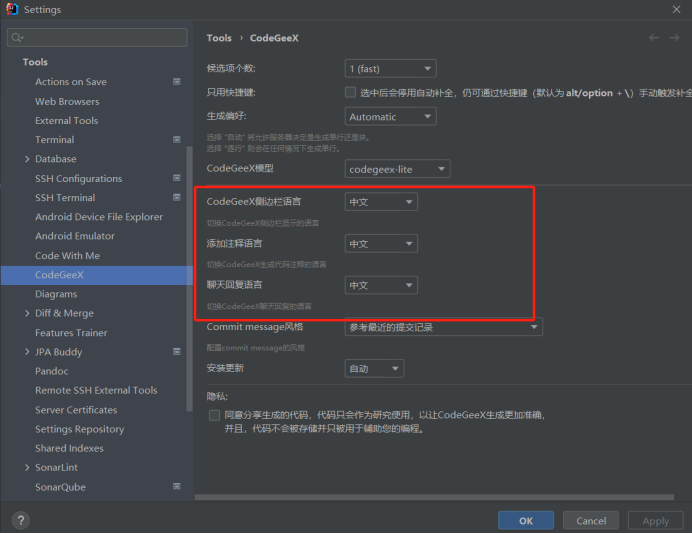Image resolution: width=692 pixels, height=534 pixels.
Task: Select SonarQube in settings tree
Action: click(60, 487)
